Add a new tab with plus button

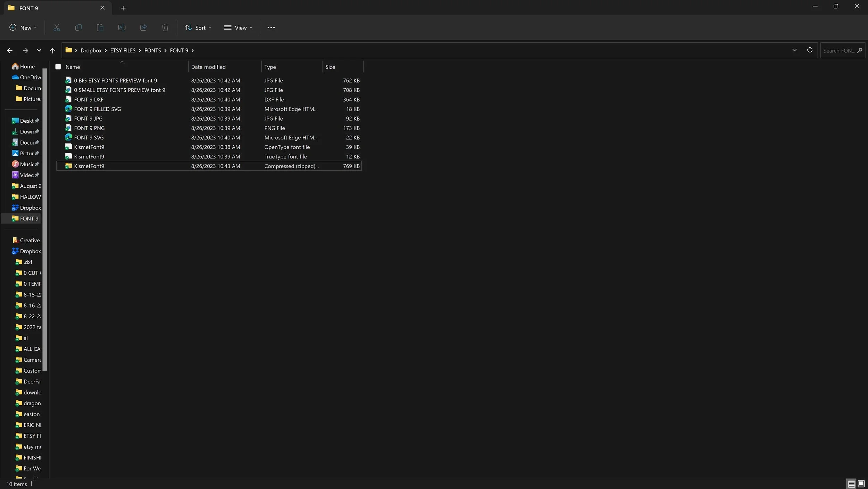coord(123,8)
